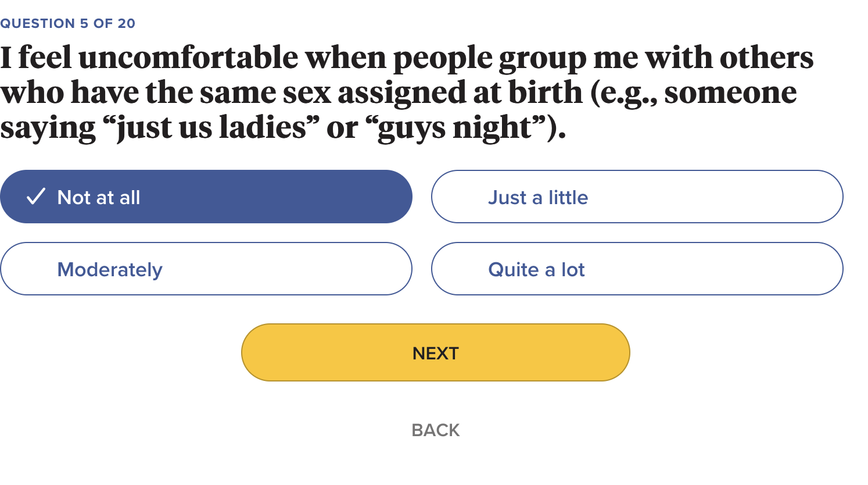The image size is (868, 485).
Task: Click the question heading about feeling uncomfortable
Action: 407,92
